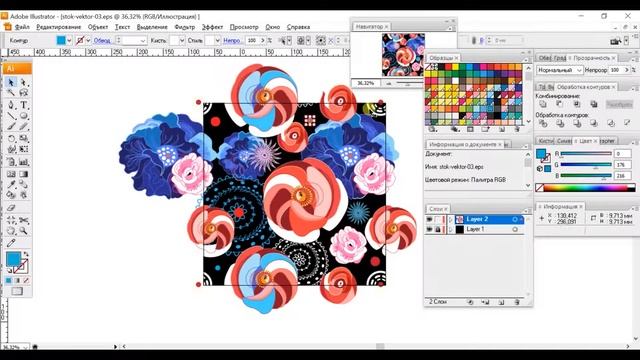Pick the Lasso tool
The width and height of the screenshot is (640, 360).
click(x=24, y=93)
